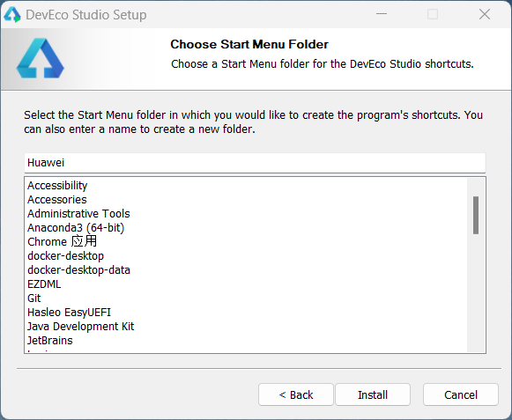The height and width of the screenshot is (420, 512).
Task: Click the Huawei folder name field
Action: coord(255,163)
